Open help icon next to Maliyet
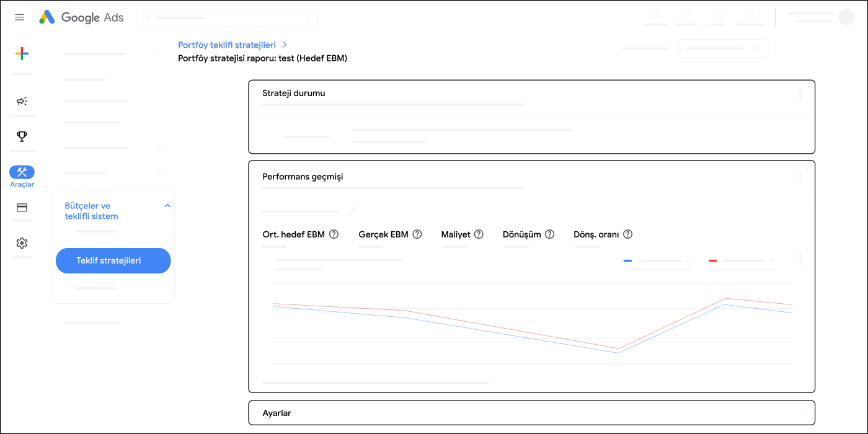Screen dimensions: 868x434 tap(479, 234)
